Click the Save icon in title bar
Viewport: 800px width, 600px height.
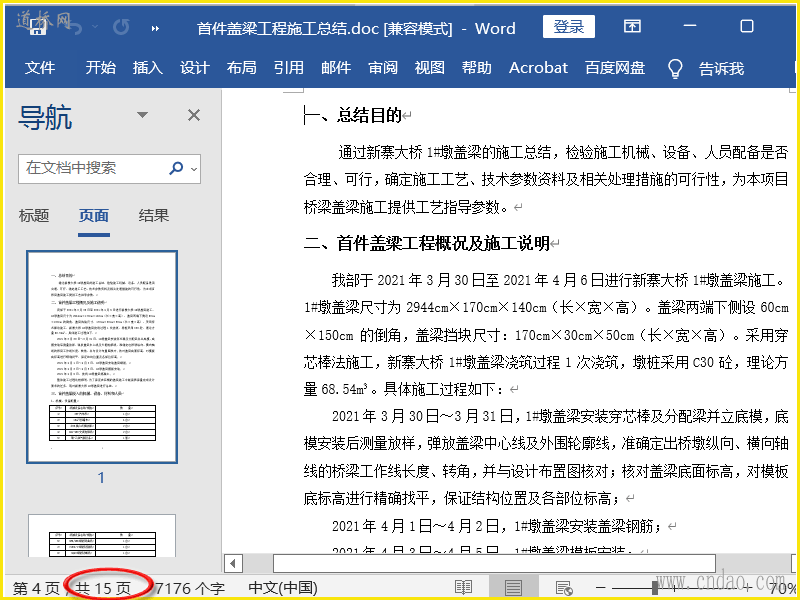[38, 27]
